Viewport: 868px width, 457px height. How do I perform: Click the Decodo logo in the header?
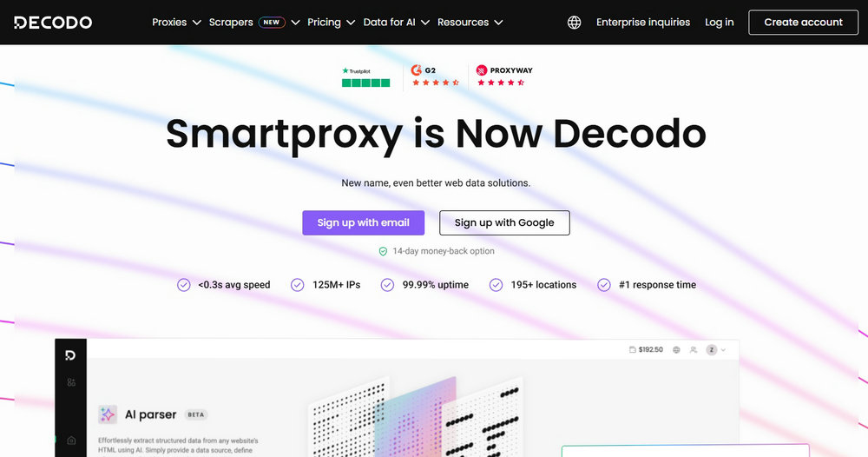(53, 23)
